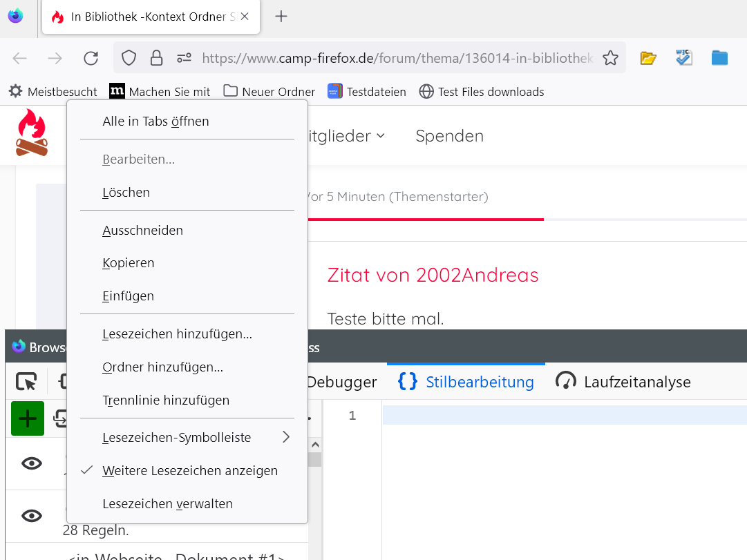Open the Neuer Ordner bookmark folder

pyautogui.click(x=270, y=92)
